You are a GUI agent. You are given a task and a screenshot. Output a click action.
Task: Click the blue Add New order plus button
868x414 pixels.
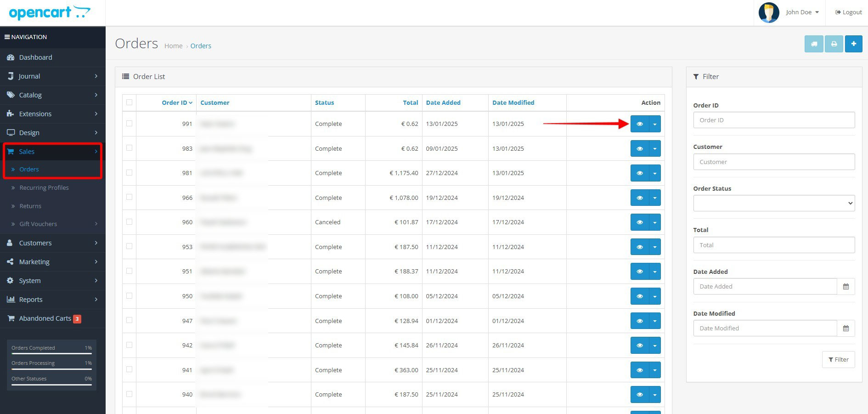pyautogui.click(x=854, y=44)
